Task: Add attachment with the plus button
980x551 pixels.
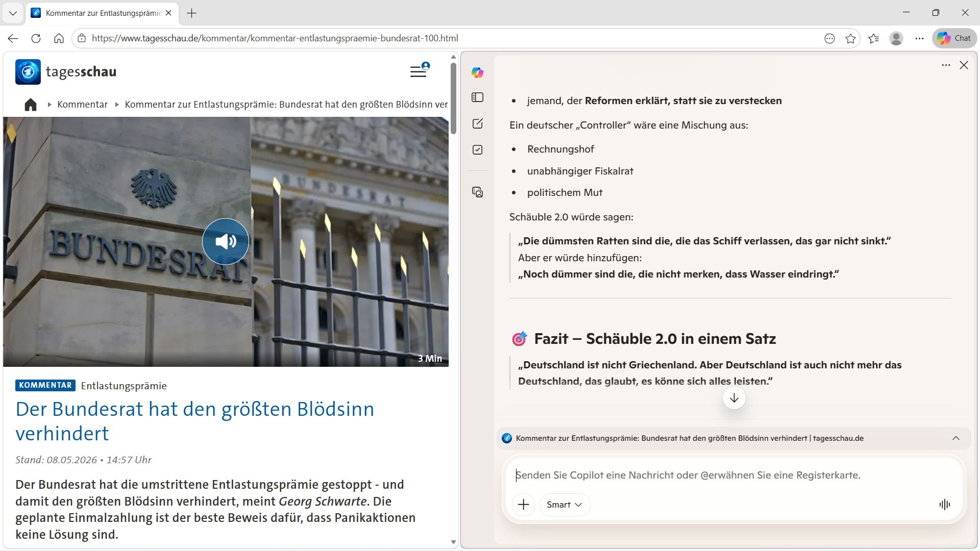Action: tap(523, 505)
